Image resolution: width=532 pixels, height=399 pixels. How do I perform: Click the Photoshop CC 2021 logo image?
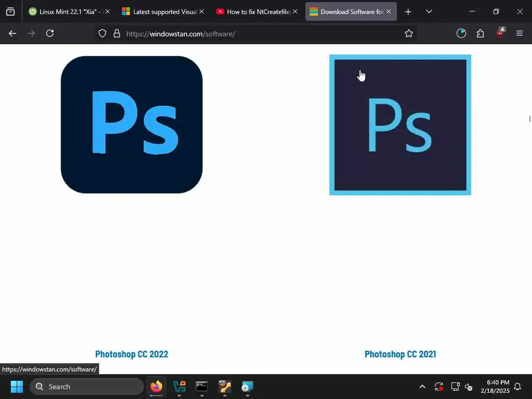tap(400, 125)
